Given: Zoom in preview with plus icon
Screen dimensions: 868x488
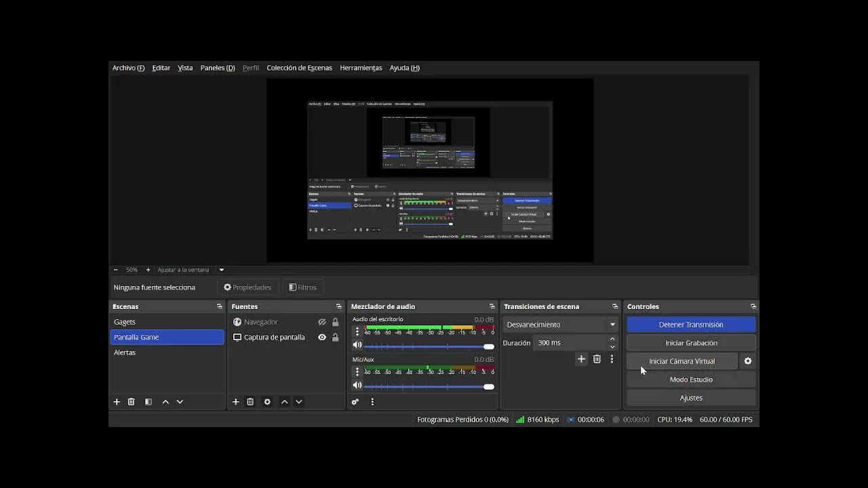Looking at the screenshot, I should 148,270.
